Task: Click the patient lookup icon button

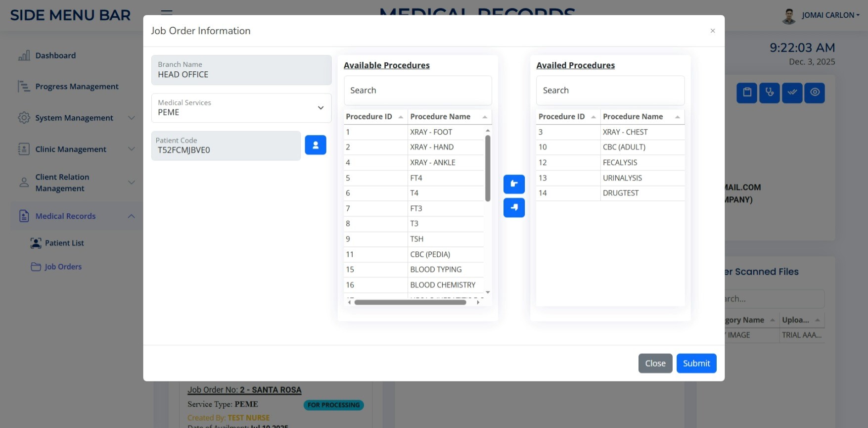Action: click(315, 145)
